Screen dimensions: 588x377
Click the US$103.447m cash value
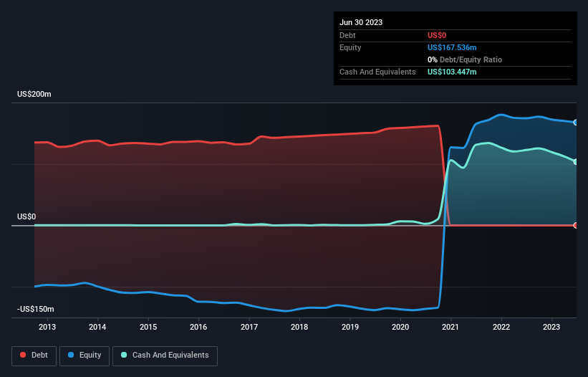click(452, 72)
